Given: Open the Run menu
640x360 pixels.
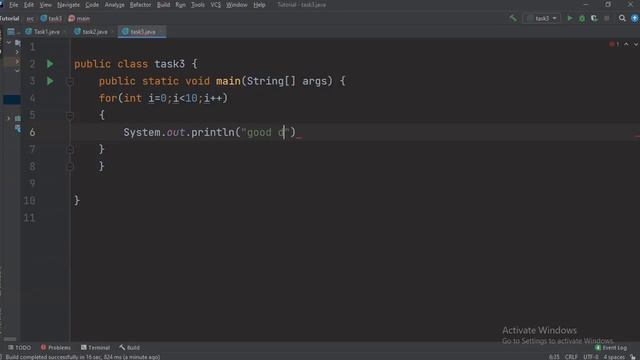Looking at the screenshot, I should coord(180,5).
